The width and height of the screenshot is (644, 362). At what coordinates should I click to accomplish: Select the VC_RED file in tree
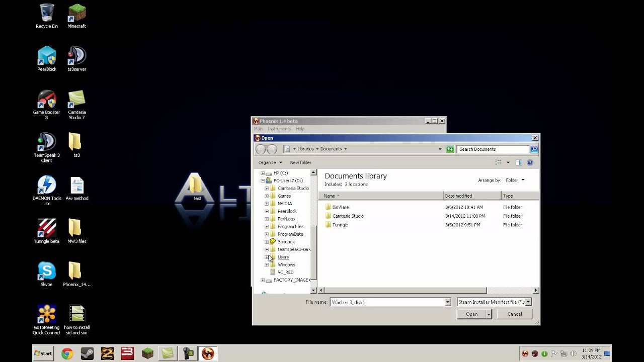pyautogui.click(x=285, y=272)
